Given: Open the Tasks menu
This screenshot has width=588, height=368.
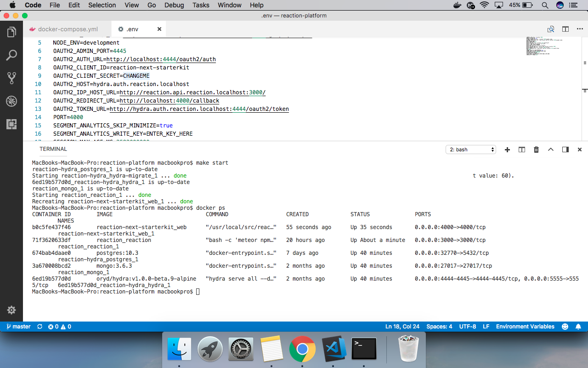Looking at the screenshot, I should (x=201, y=5).
